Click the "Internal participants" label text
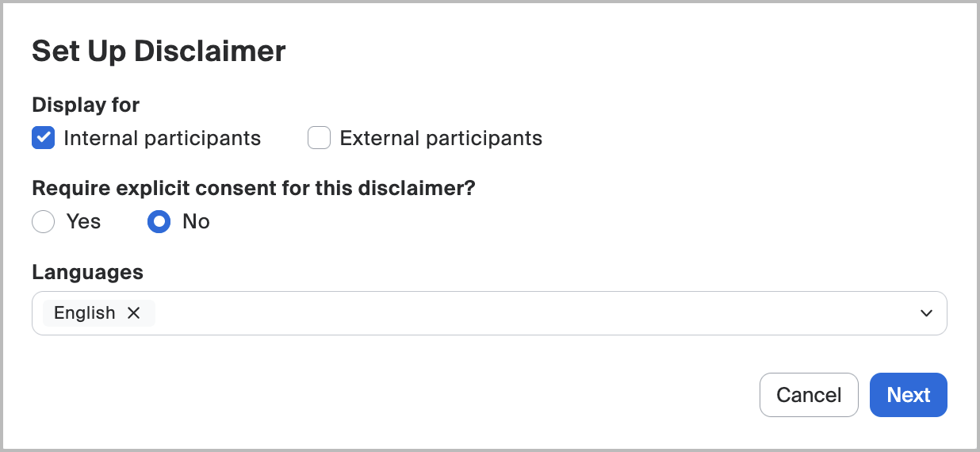 click(162, 138)
